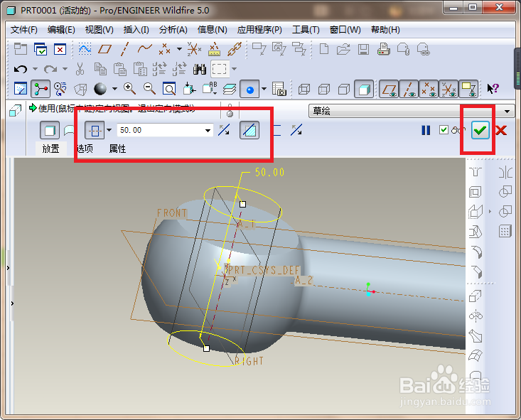Select the Round tool in right toolbar
521x420 pixels.
point(476,252)
